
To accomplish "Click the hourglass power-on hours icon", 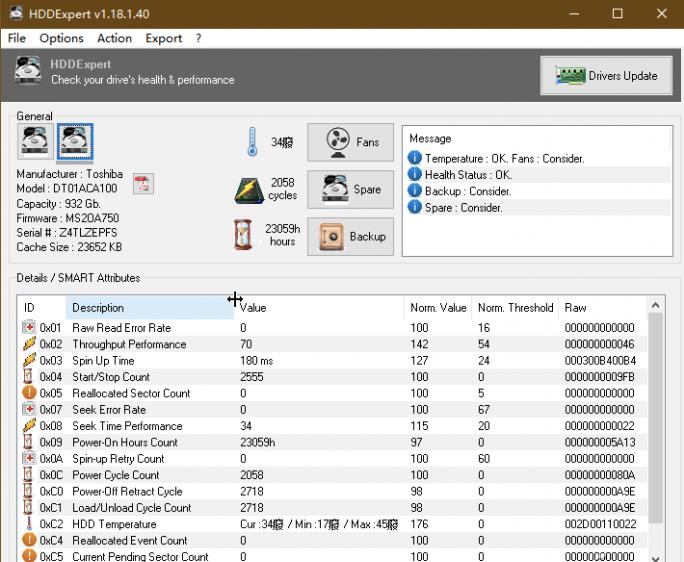I will (243, 235).
